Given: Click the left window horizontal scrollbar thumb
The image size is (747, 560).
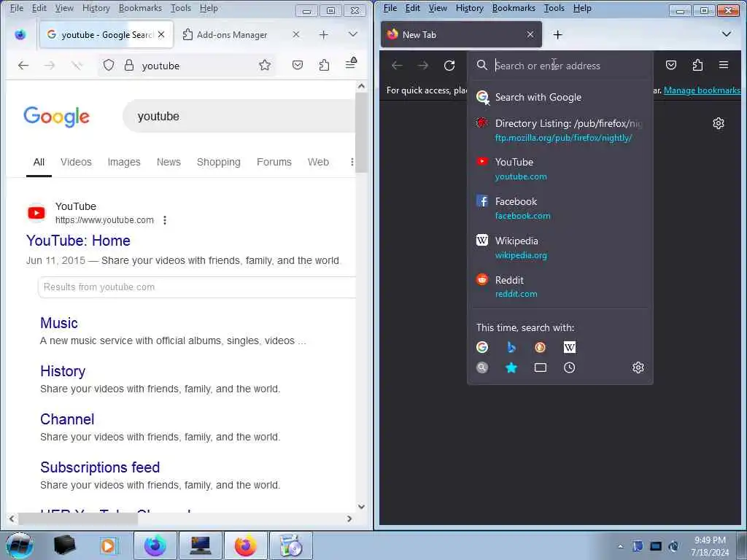Looking at the screenshot, I should tap(79, 518).
